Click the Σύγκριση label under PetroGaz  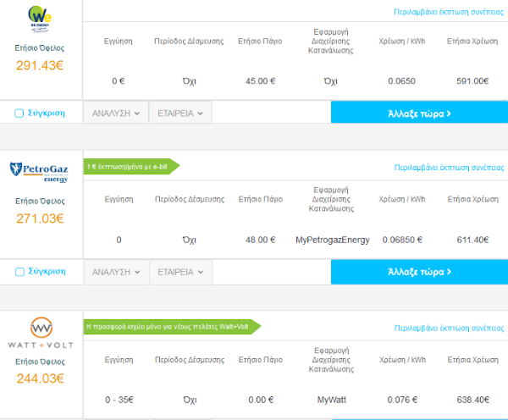[x=47, y=271]
